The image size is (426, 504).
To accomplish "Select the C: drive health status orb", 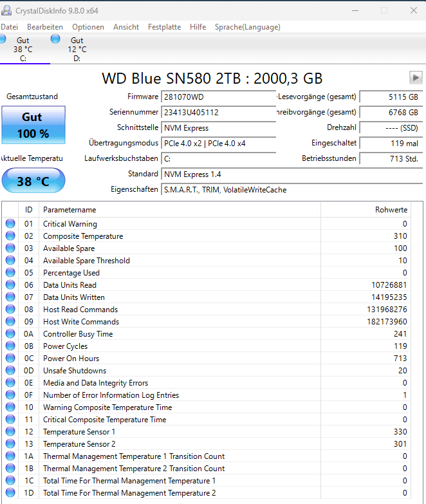I will point(3,39).
